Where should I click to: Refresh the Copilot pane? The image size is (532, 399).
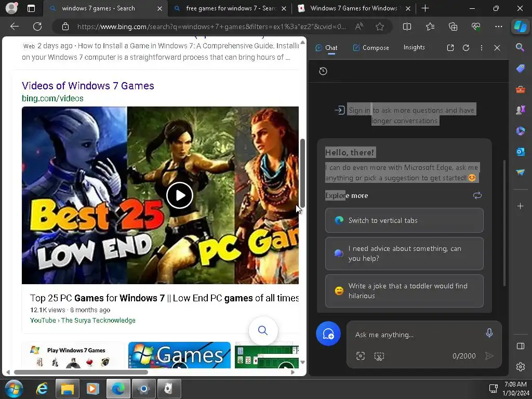point(466,48)
